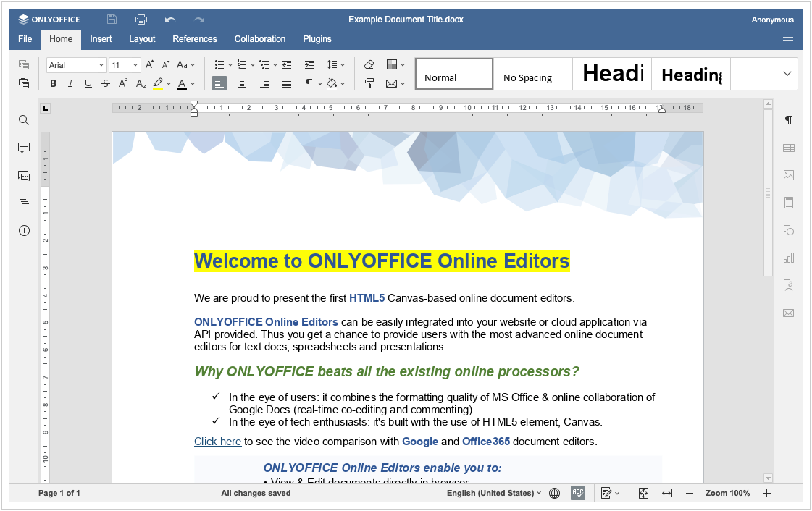
Task: Toggle align left
Action: (x=219, y=83)
